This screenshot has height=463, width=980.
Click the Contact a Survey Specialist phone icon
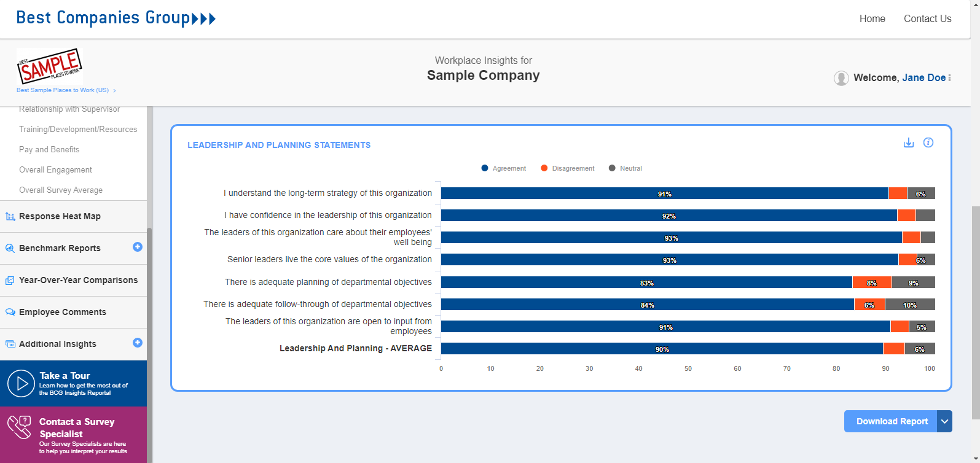tap(19, 427)
